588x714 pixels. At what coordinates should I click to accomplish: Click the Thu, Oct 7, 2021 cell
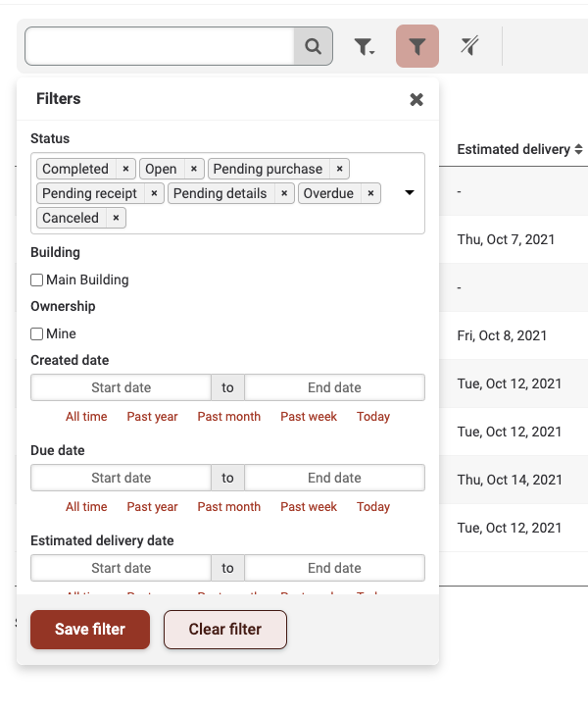506,239
